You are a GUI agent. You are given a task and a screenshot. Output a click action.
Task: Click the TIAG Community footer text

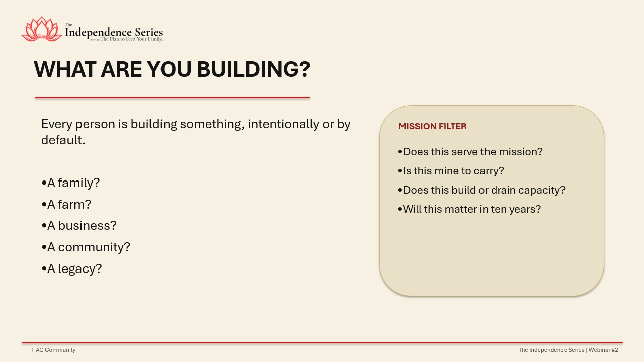tap(53, 350)
